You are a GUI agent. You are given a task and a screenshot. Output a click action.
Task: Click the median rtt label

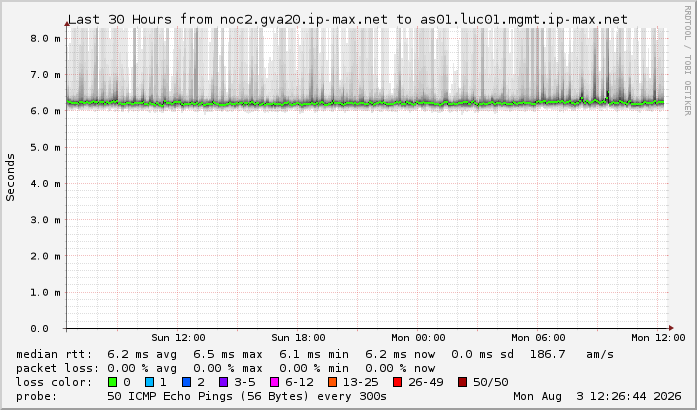pos(54,354)
